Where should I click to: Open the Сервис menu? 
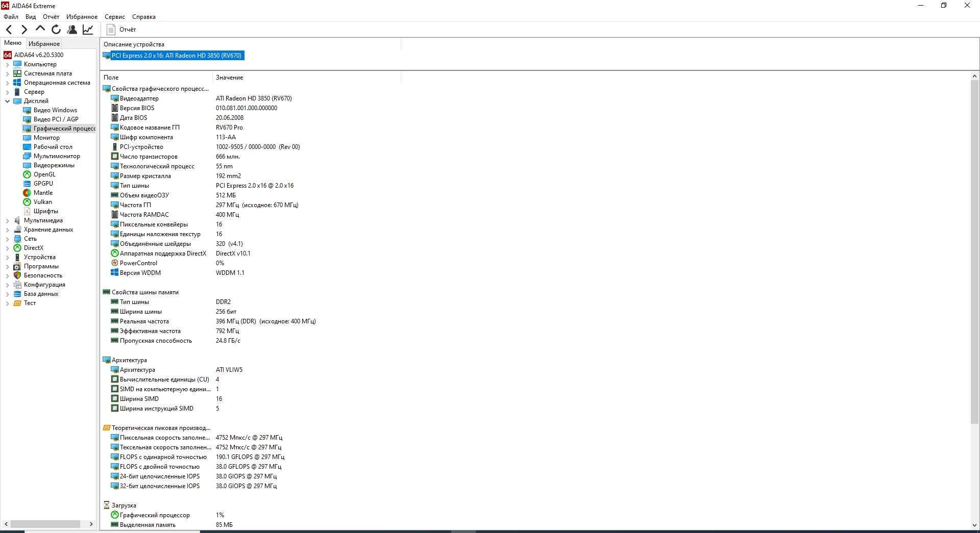coord(115,17)
